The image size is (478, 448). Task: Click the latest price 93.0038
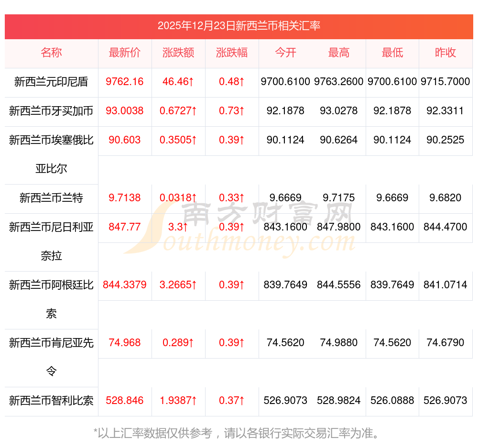click(x=125, y=111)
